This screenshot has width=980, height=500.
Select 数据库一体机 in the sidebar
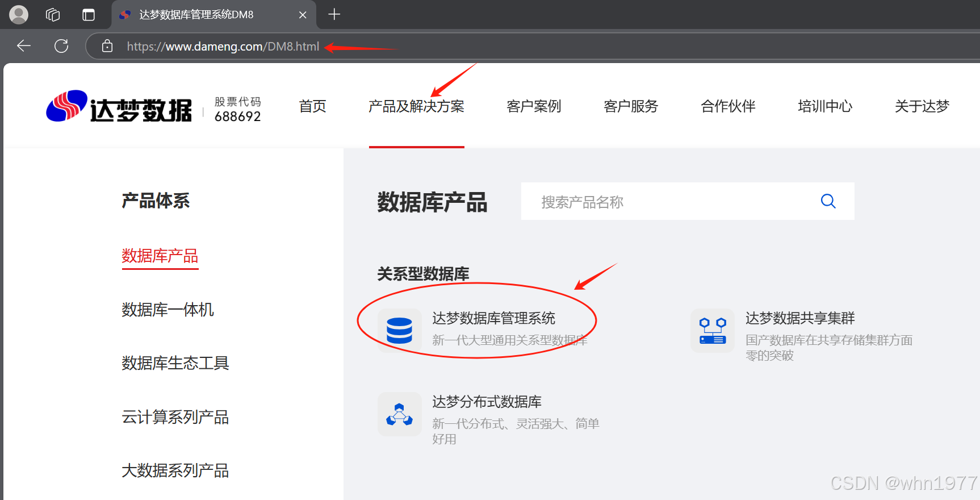168,310
